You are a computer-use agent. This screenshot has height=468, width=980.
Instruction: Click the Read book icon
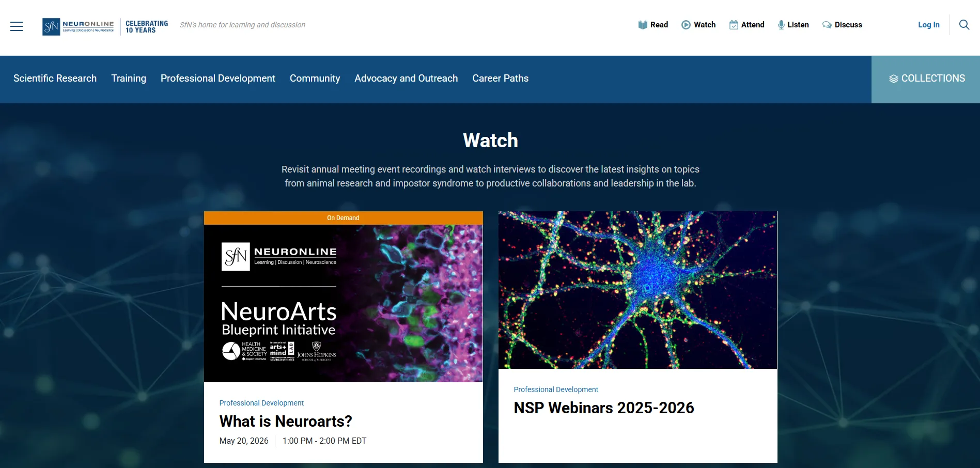[643, 25]
